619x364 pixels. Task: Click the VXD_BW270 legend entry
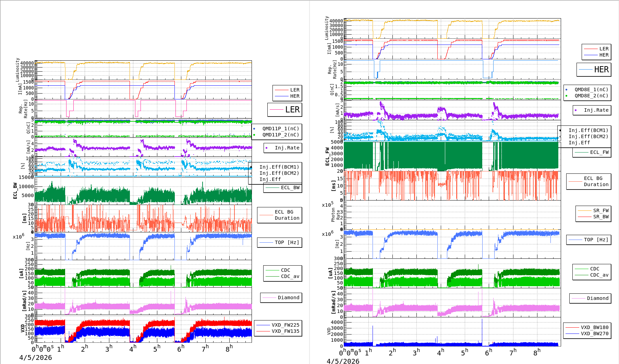(x=594, y=333)
